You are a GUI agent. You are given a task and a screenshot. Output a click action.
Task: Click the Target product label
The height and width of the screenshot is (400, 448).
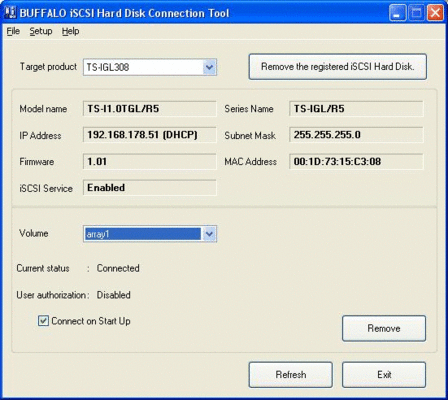(x=48, y=67)
